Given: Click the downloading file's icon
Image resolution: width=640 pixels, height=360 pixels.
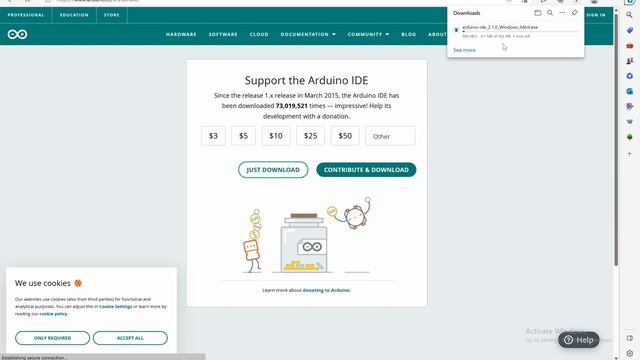Looking at the screenshot, I should pyautogui.click(x=456, y=30).
